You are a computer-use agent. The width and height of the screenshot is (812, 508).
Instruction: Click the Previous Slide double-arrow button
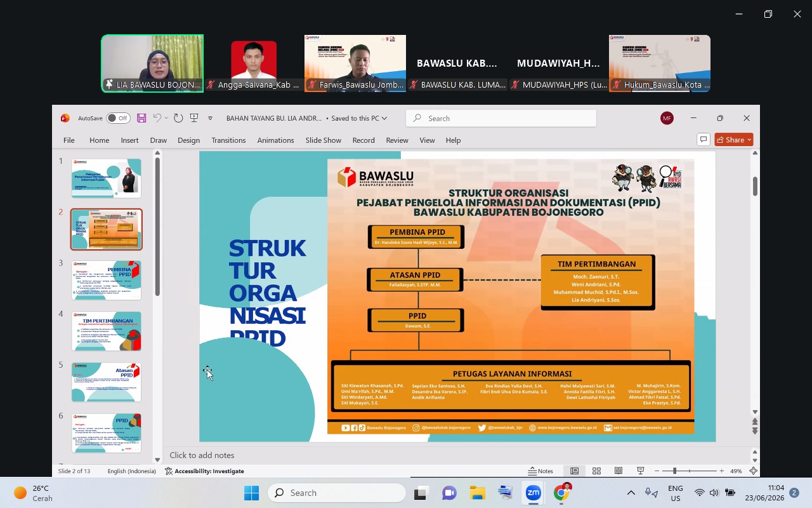pos(755,422)
